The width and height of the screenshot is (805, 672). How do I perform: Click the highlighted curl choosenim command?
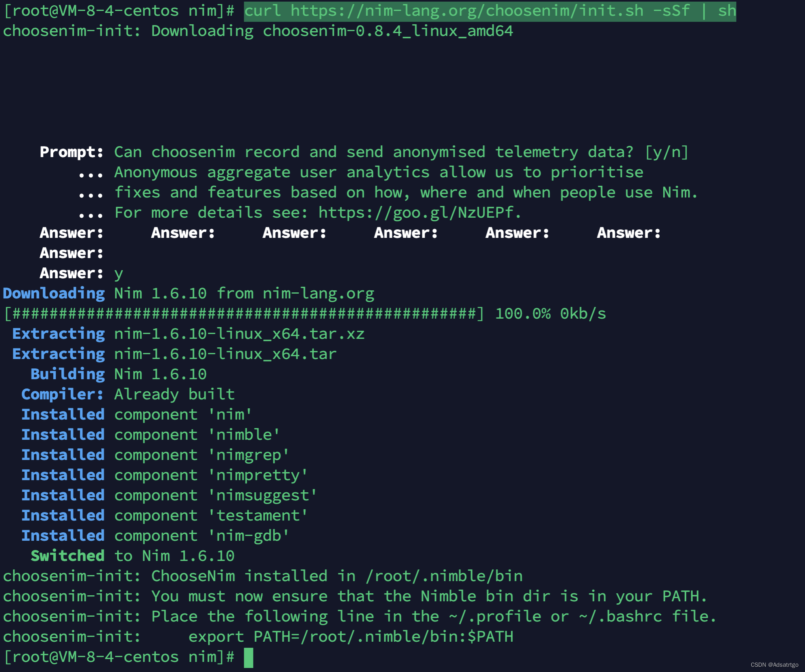click(x=490, y=11)
